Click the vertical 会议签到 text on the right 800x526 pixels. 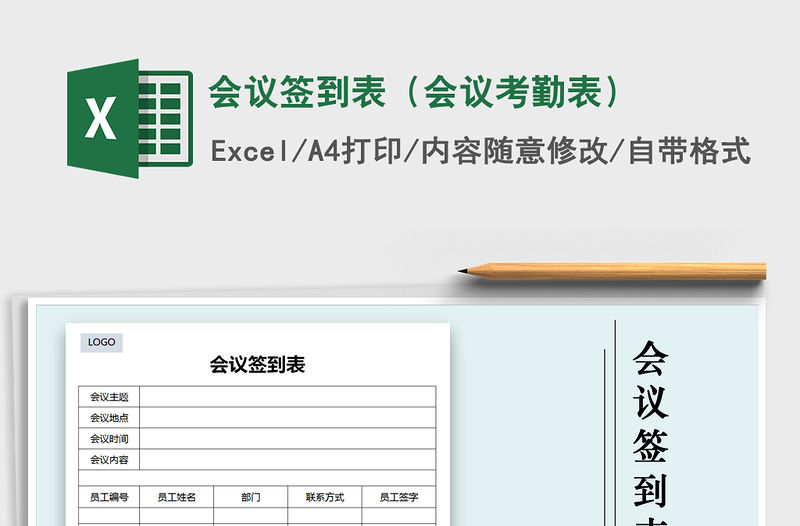(x=650, y=430)
